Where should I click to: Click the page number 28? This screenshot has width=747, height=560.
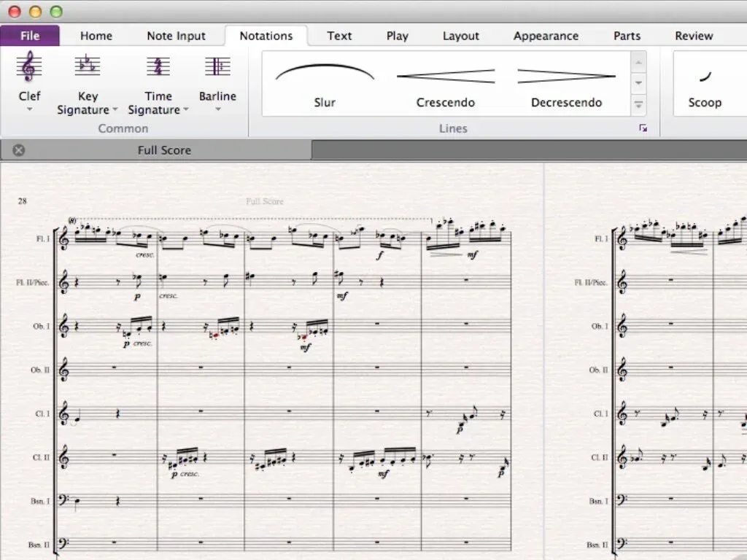point(23,201)
